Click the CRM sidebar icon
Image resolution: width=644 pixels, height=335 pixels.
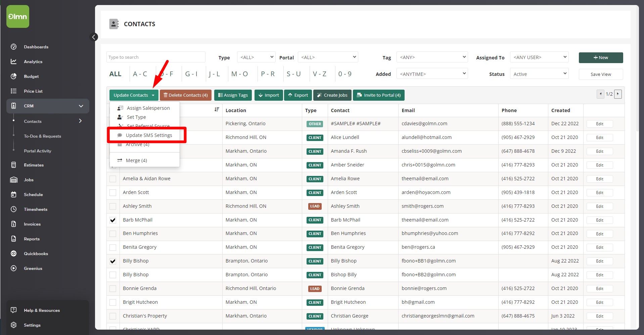[x=13, y=106]
